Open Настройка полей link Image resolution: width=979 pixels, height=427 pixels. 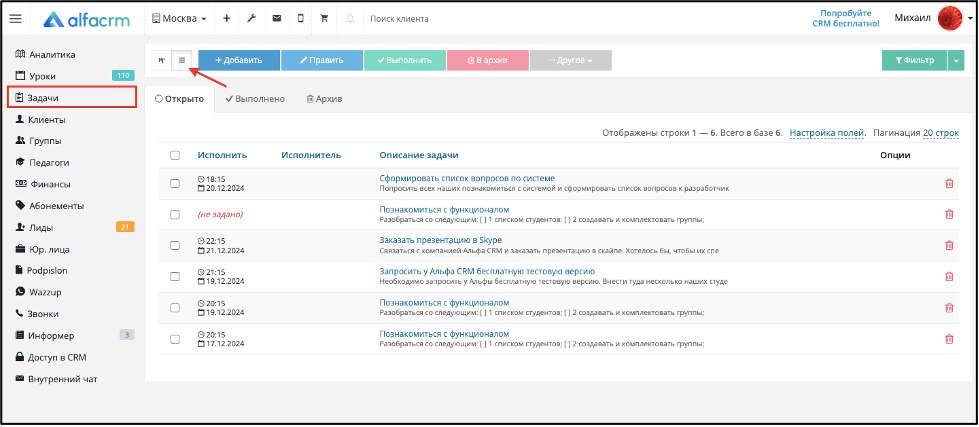pyautogui.click(x=827, y=133)
